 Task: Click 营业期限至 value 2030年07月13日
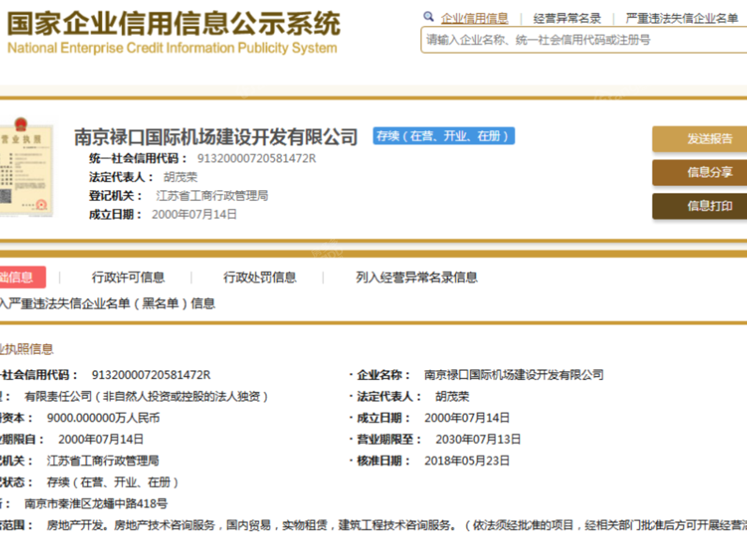[478, 439]
